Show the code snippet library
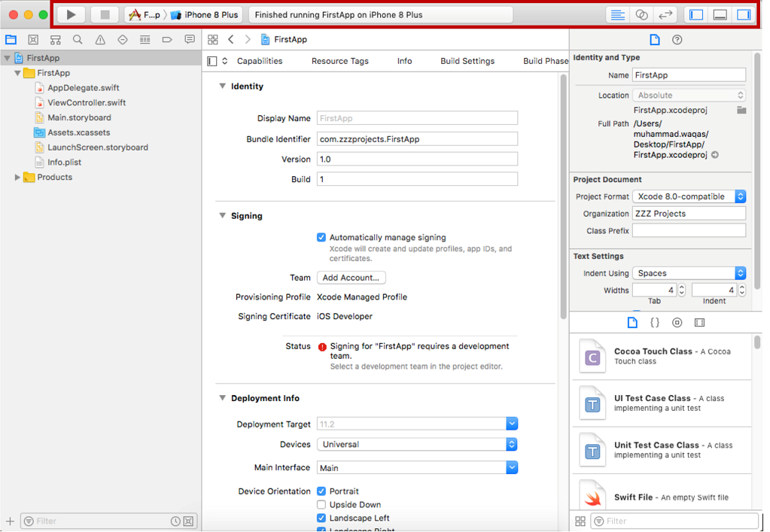Viewport: 770px width, 532px height. click(x=655, y=323)
